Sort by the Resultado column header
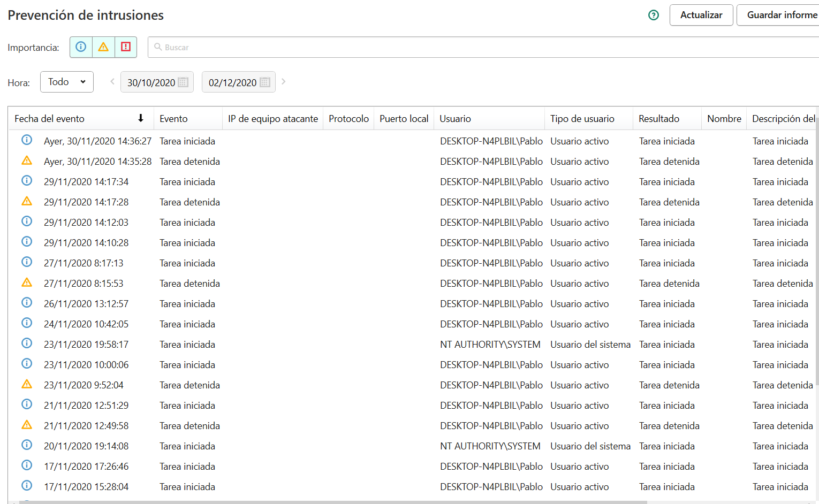819x504 pixels. click(659, 119)
